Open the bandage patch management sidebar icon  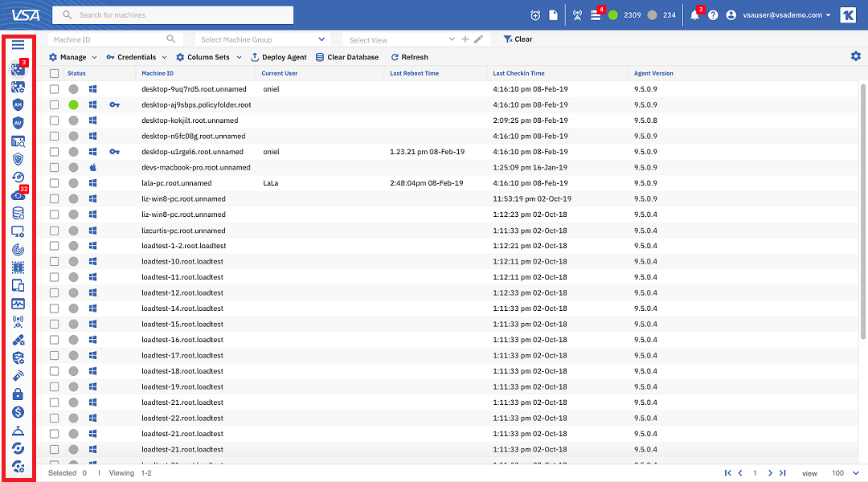[x=18, y=340]
